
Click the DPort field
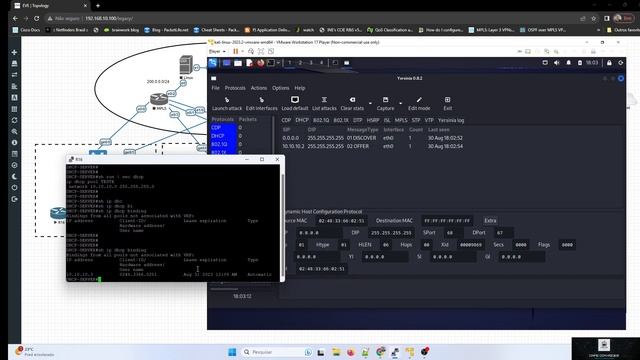click(504, 233)
